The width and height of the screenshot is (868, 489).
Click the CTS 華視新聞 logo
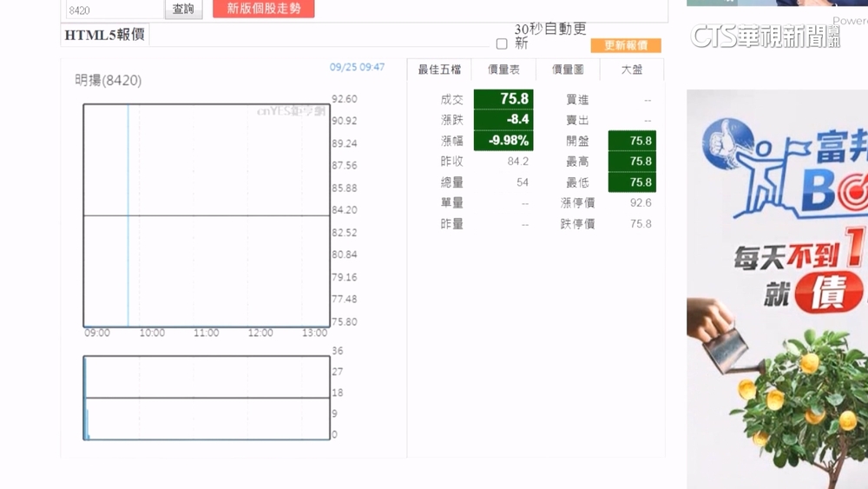[x=764, y=36]
